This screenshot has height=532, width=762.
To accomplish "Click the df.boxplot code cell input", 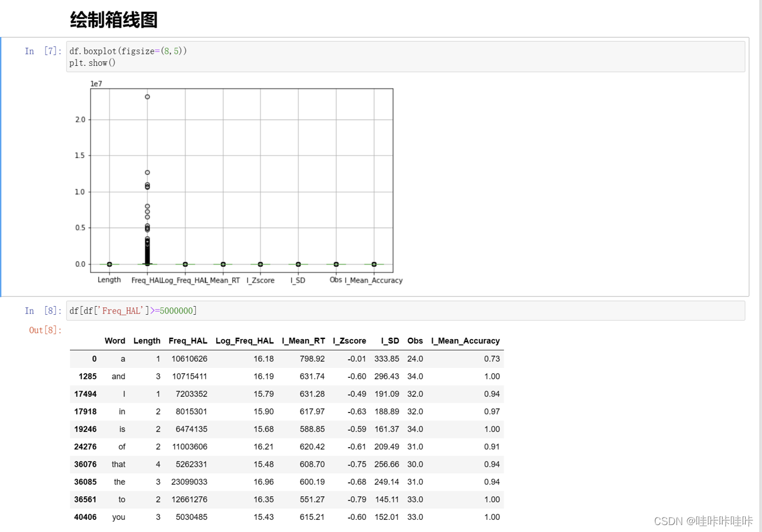I will pos(406,57).
